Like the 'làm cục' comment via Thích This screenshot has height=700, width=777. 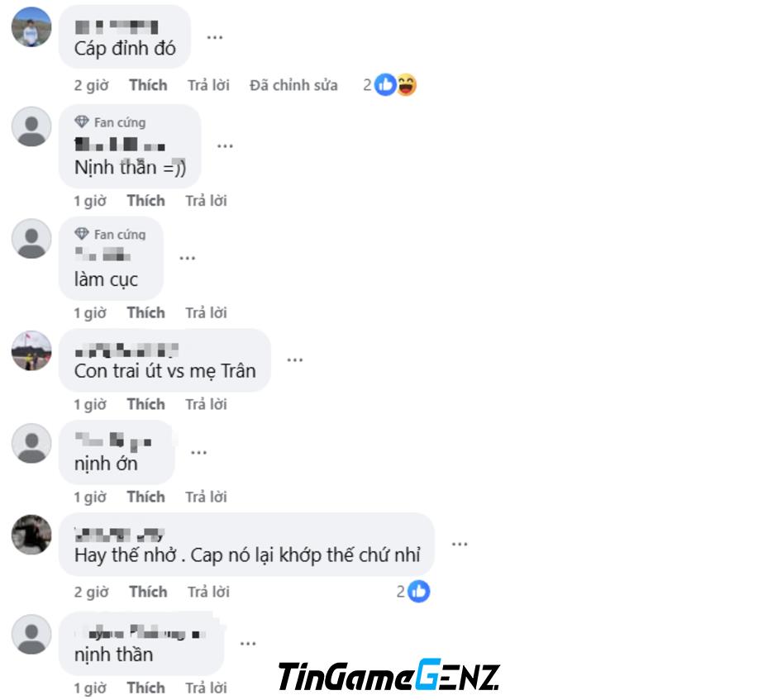pos(145,312)
